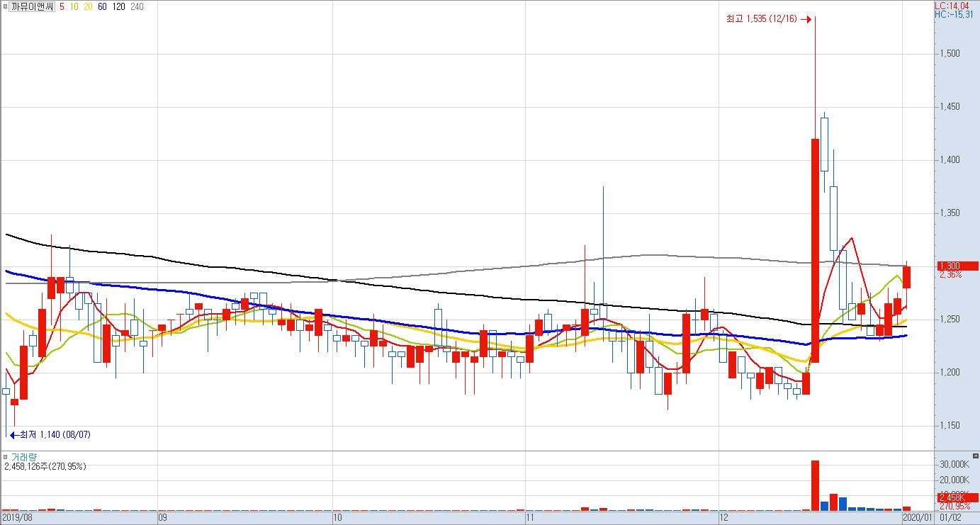980x525 pixels.
Task: Click the 1,200 price axis label
Action: pos(950,373)
